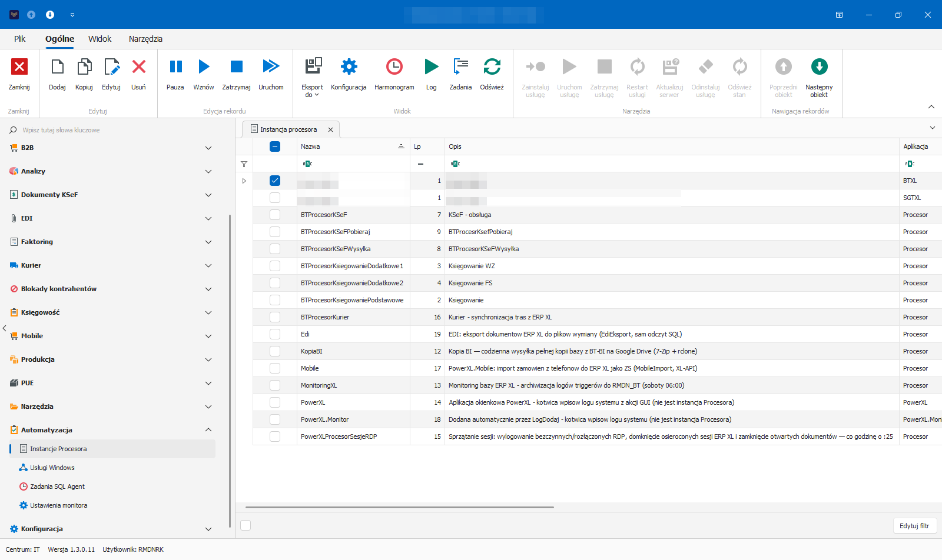
Task: Open the Log green play icon
Action: (432, 66)
